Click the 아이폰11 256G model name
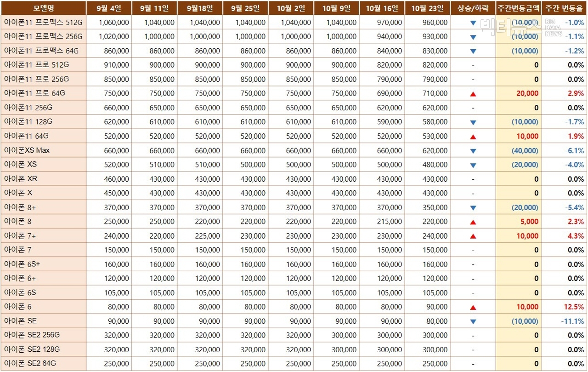Viewport: 588px width, 372px height. (28, 108)
